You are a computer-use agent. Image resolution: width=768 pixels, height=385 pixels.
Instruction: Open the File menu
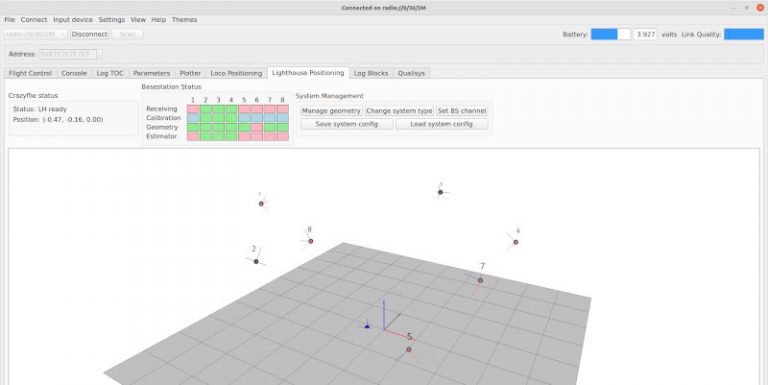pos(10,20)
